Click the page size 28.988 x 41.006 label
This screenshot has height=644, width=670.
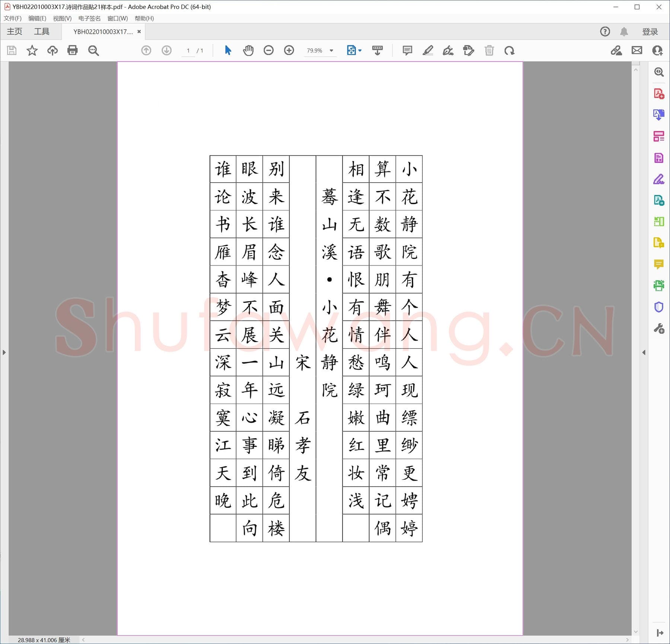(44, 640)
